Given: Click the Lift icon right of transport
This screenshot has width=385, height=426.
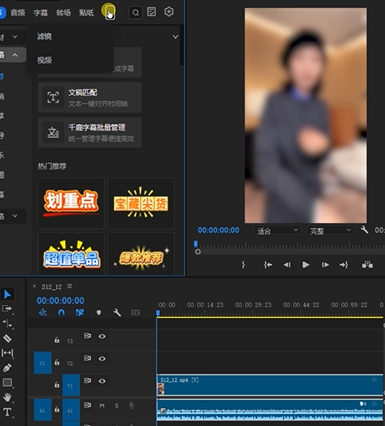Looking at the screenshot, I should 367,265.
